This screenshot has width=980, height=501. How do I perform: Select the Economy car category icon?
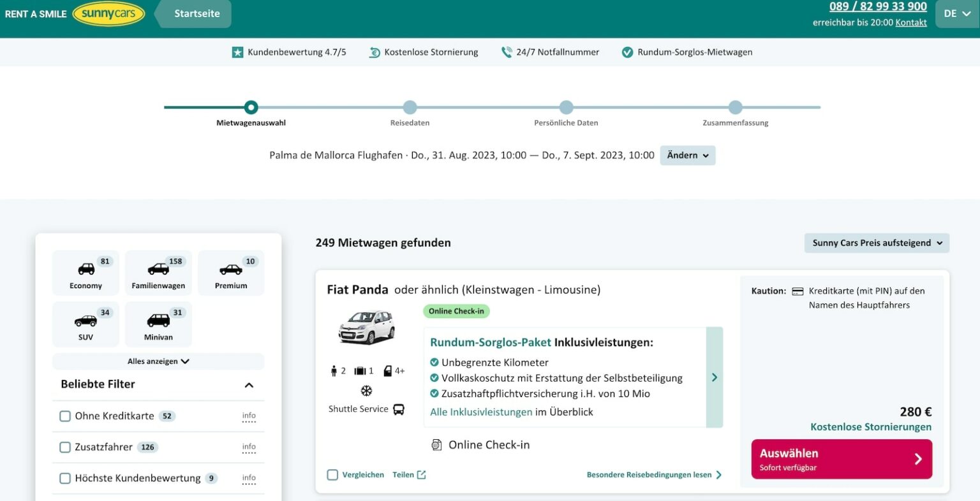pos(85,270)
